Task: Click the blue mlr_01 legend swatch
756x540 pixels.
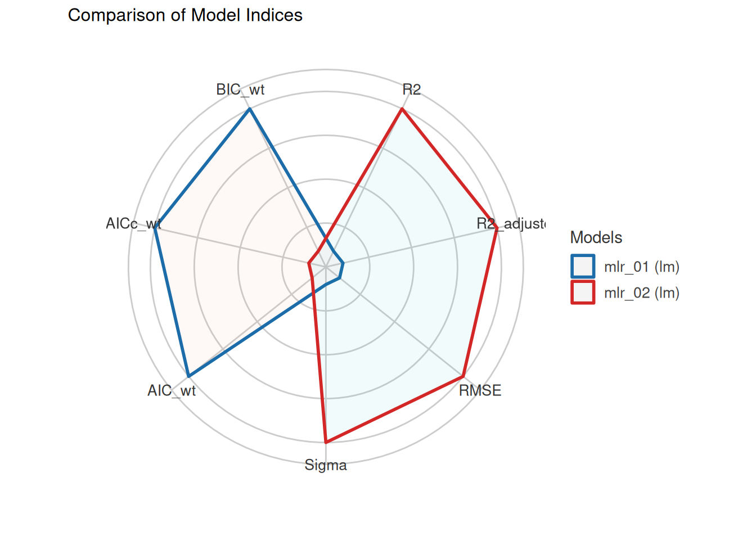Action: (583, 267)
